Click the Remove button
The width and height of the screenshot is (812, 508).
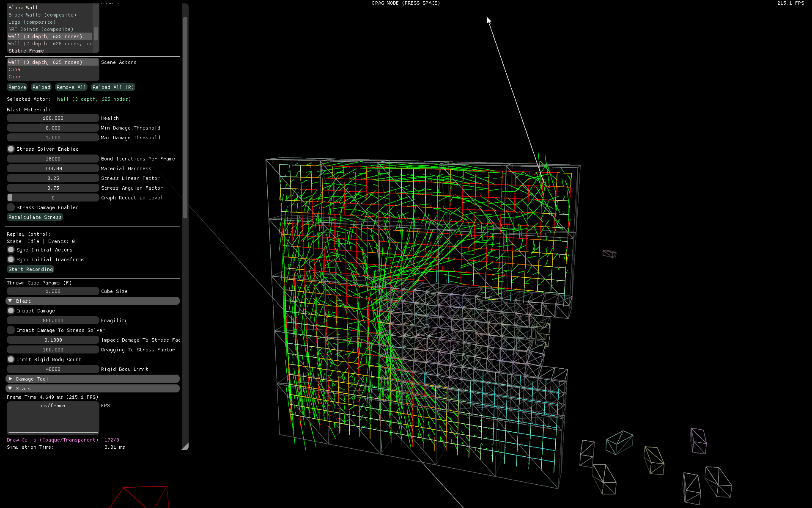(17, 87)
